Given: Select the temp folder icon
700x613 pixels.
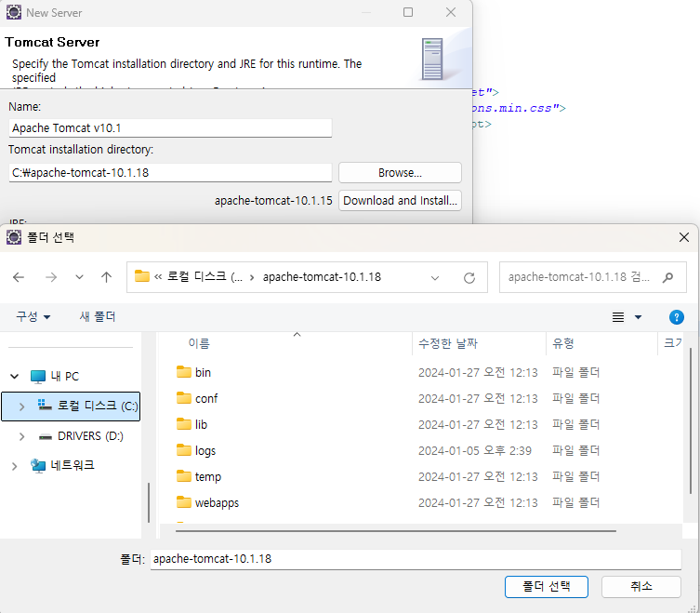Looking at the screenshot, I should click(x=183, y=476).
